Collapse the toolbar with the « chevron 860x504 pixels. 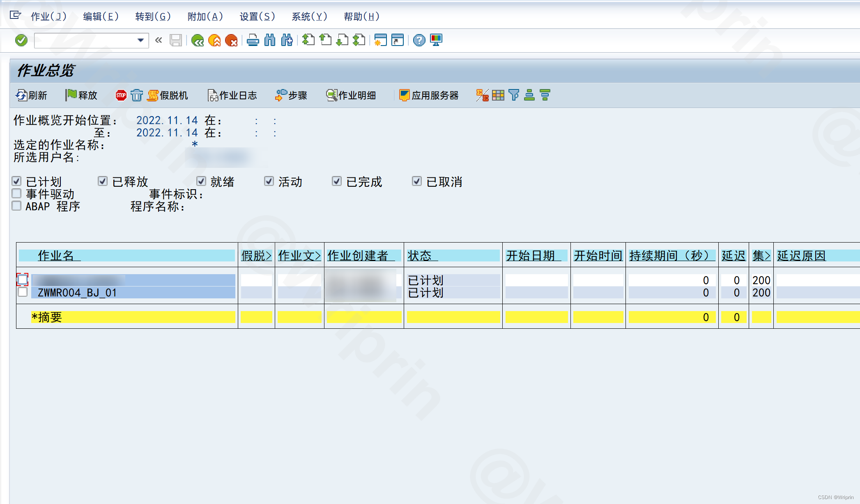coord(158,40)
